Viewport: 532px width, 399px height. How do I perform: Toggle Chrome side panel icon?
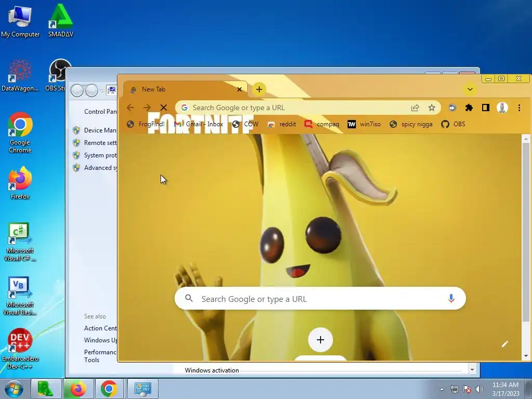(486, 108)
